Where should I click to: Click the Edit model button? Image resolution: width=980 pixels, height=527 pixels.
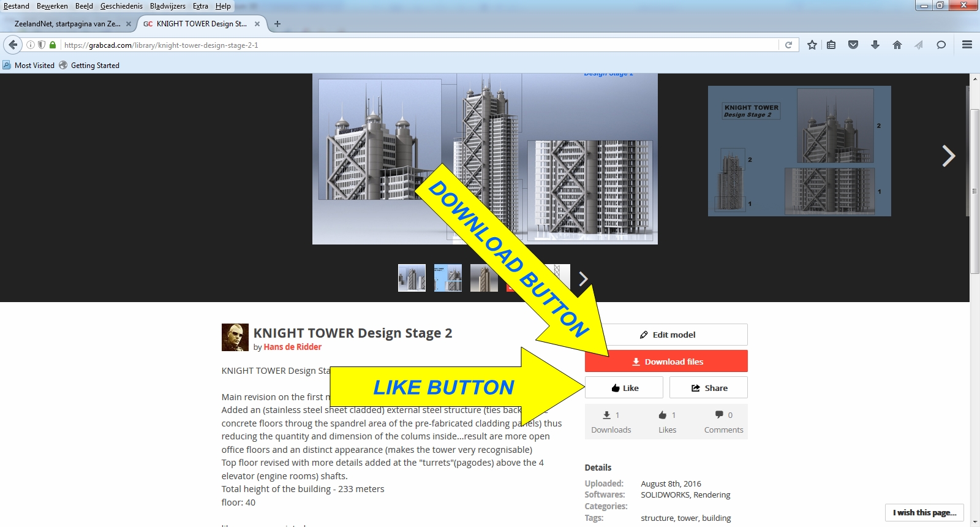(x=666, y=335)
